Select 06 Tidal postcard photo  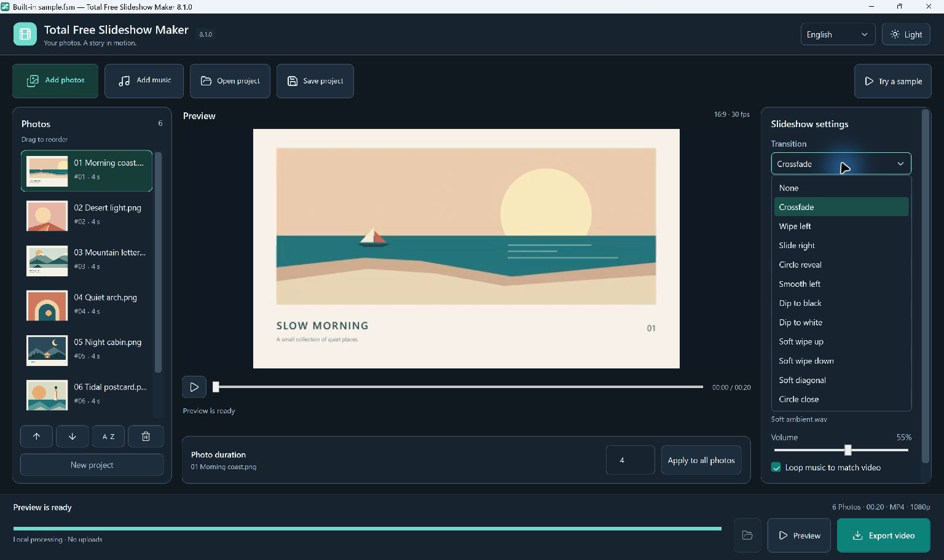click(87, 394)
